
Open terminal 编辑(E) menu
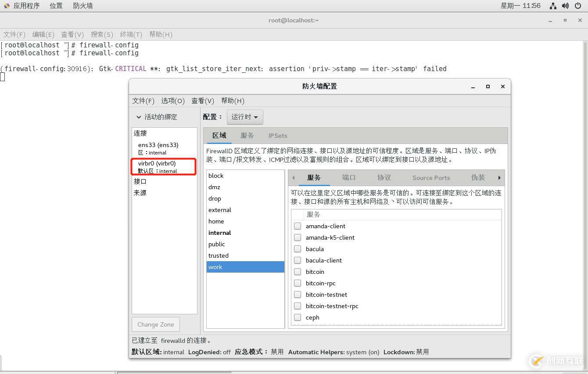(43, 34)
